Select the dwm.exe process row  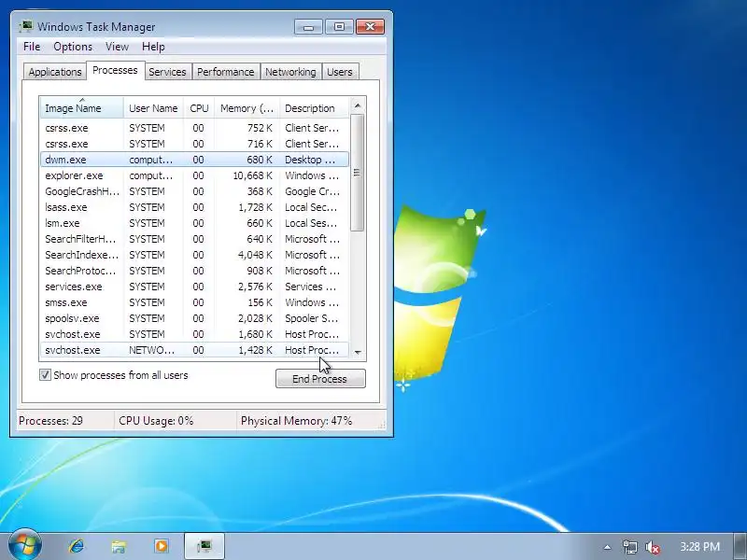coord(194,160)
